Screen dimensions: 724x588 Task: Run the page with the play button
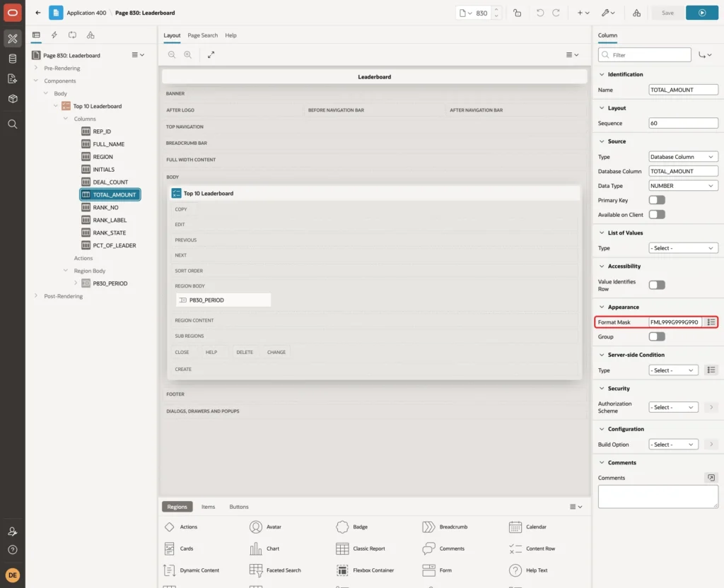701,13
